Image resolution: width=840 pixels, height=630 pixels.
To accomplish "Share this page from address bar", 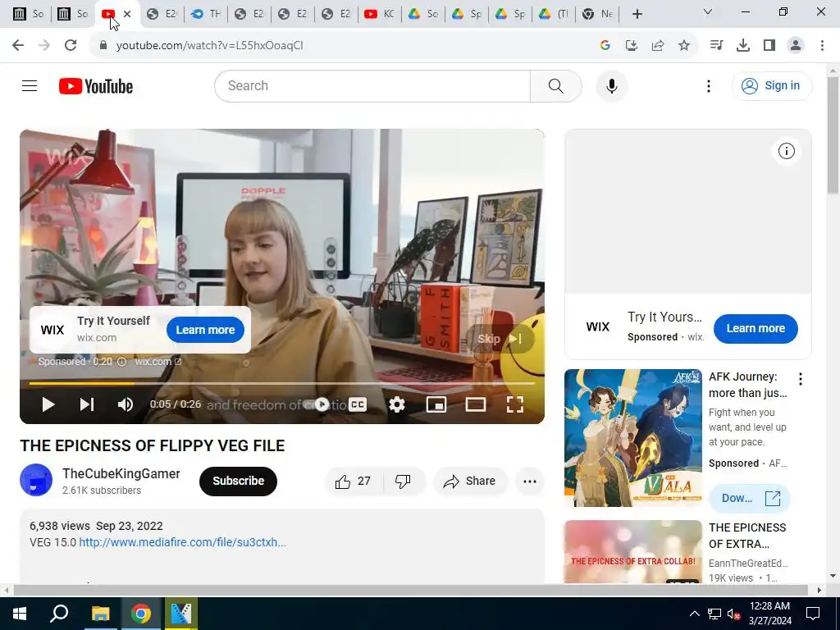I will [658, 46].
